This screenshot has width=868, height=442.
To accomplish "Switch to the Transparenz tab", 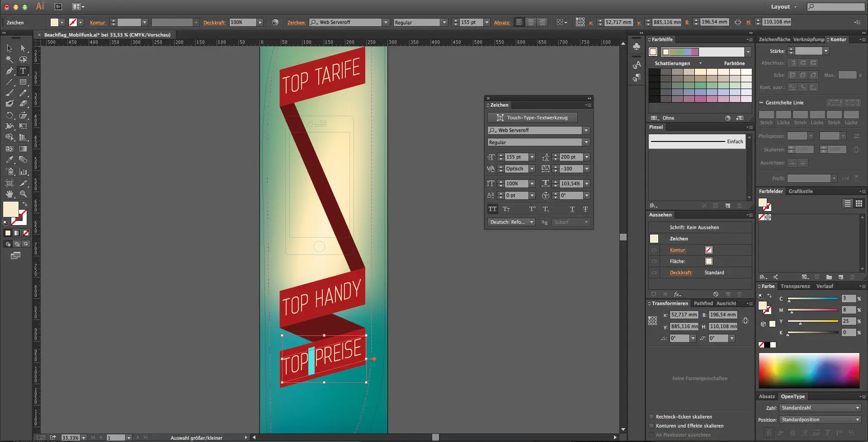I will pos(795,286).
